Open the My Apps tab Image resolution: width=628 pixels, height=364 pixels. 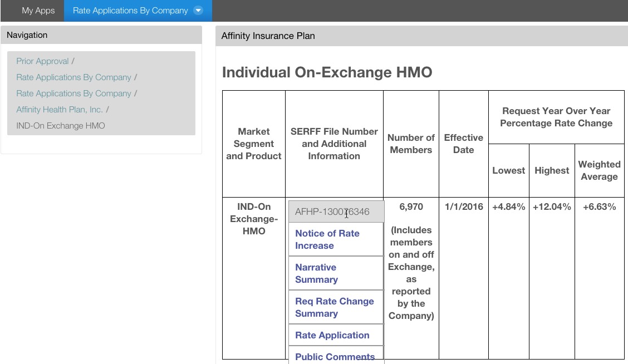(38, 11)
